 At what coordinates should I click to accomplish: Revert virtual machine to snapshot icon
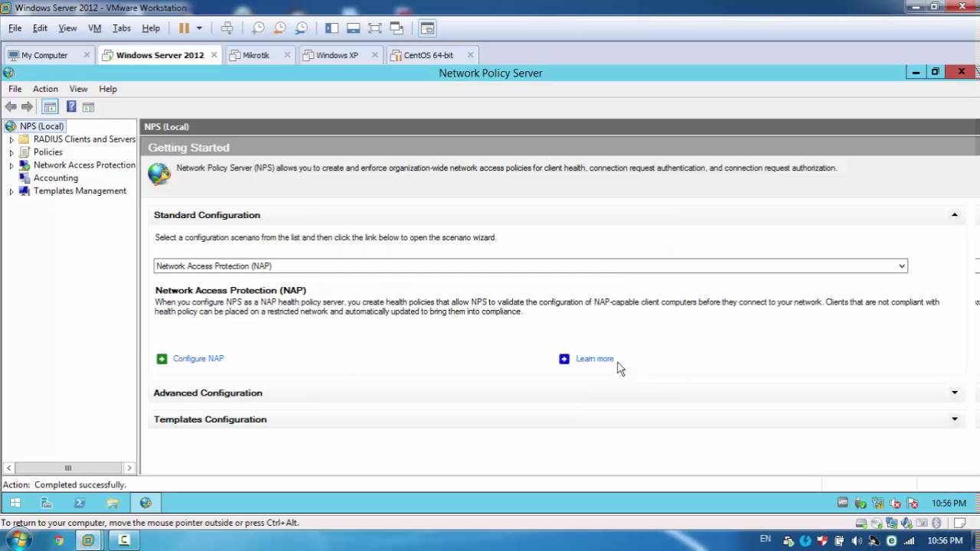click(280, 28)
